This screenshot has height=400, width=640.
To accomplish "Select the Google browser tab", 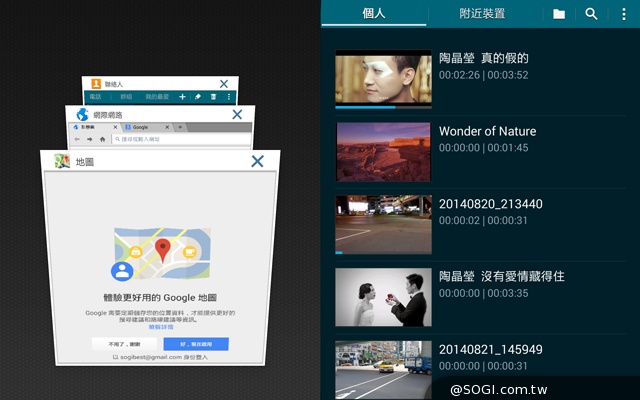I will click(147, 127).
